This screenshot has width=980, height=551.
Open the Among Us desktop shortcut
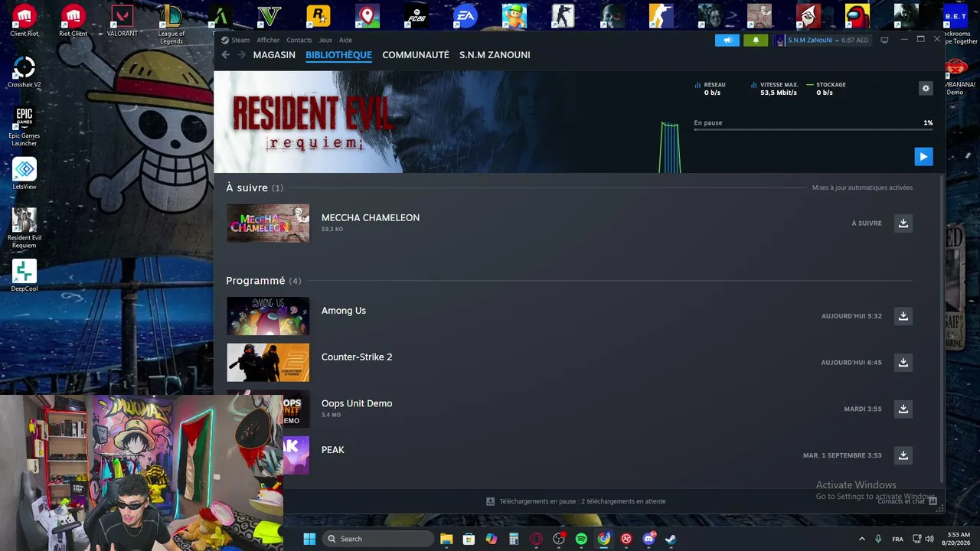pos(857,16)
